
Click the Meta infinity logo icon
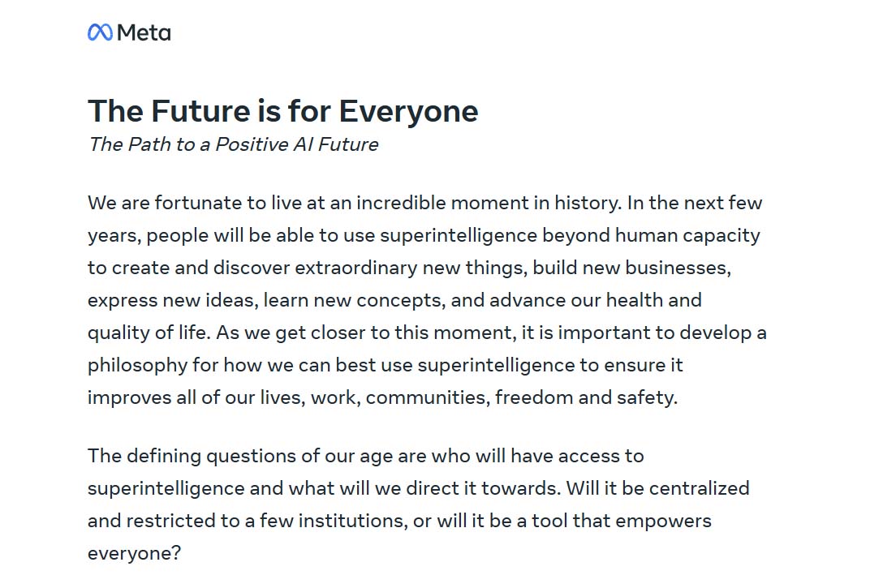point(101,32)
